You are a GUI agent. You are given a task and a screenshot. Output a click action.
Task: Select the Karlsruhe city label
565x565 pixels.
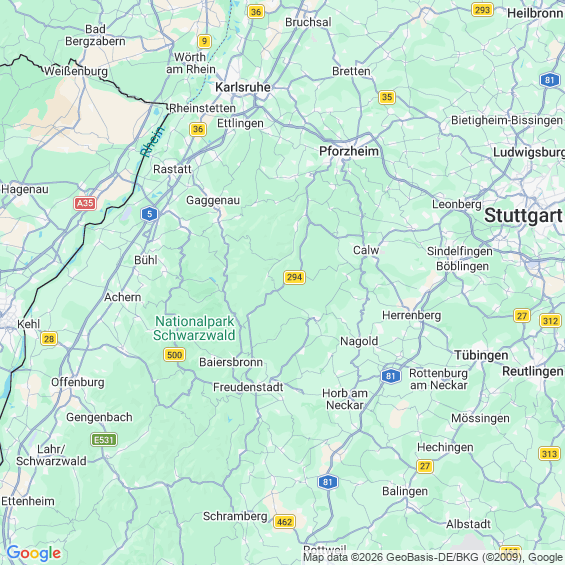[x=243, y=87]
